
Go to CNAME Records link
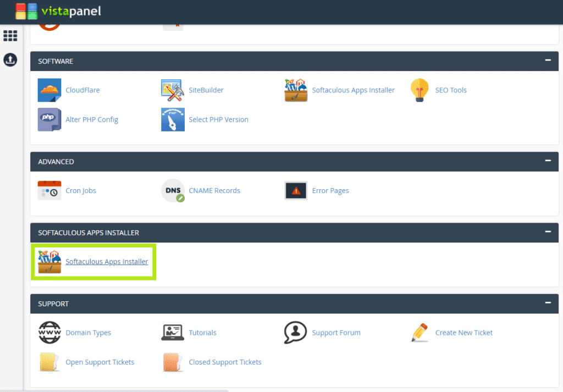214,191
